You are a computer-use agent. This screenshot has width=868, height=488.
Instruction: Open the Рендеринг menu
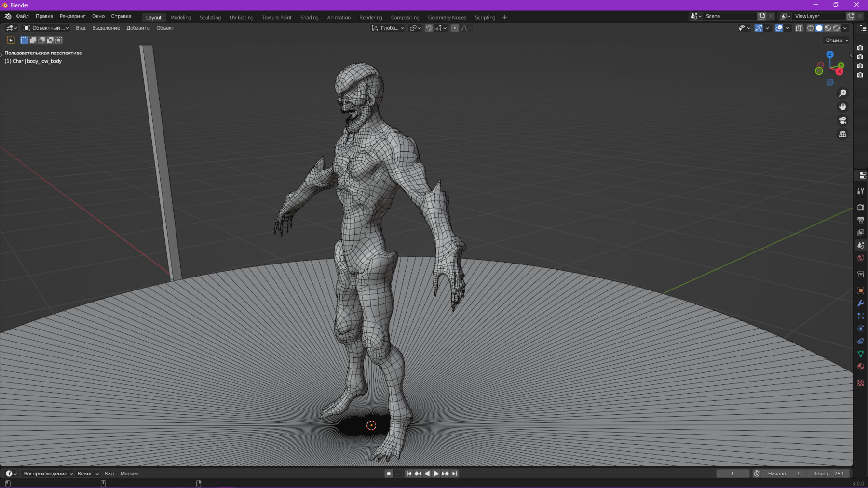click(x=72, y=16)
